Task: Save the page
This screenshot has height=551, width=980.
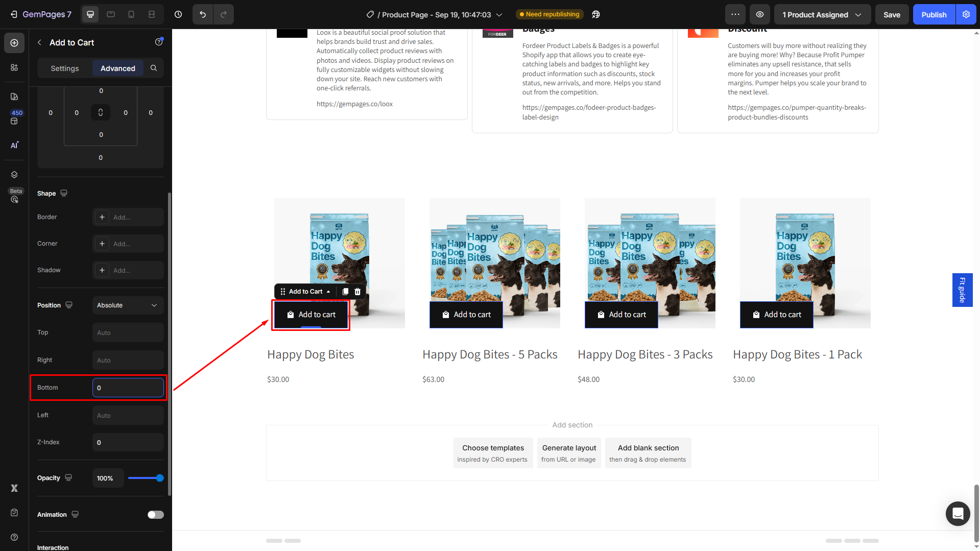Action: (x=892, y=14)
